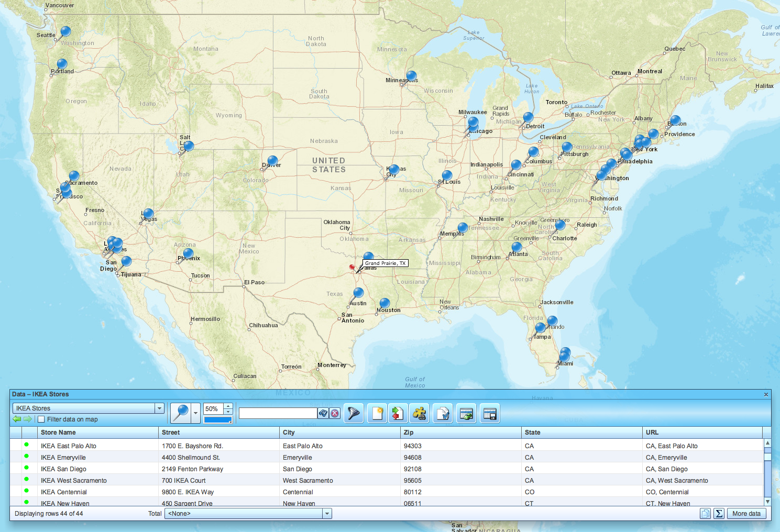Click the More data button
Viewport: 780px width, 532px height.
(746, 514)
